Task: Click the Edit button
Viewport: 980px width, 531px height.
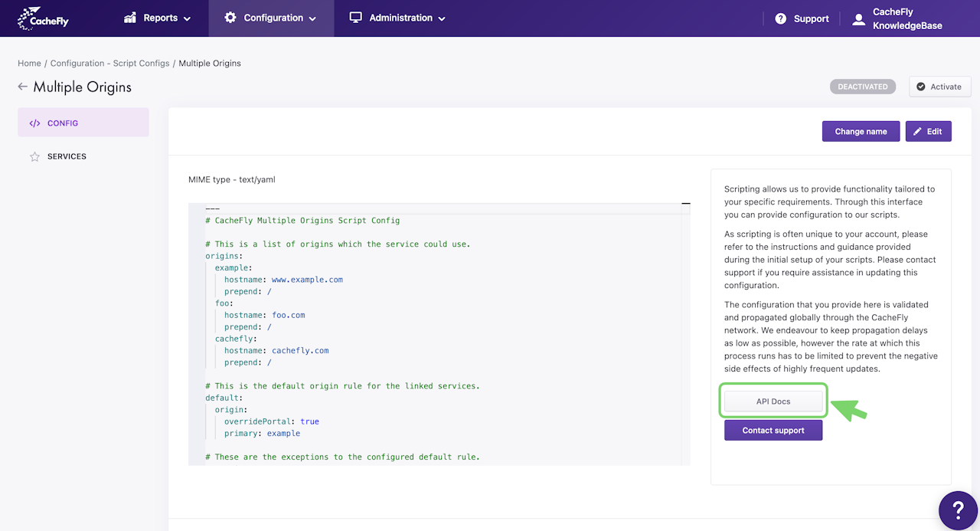Action: point(928,131)
